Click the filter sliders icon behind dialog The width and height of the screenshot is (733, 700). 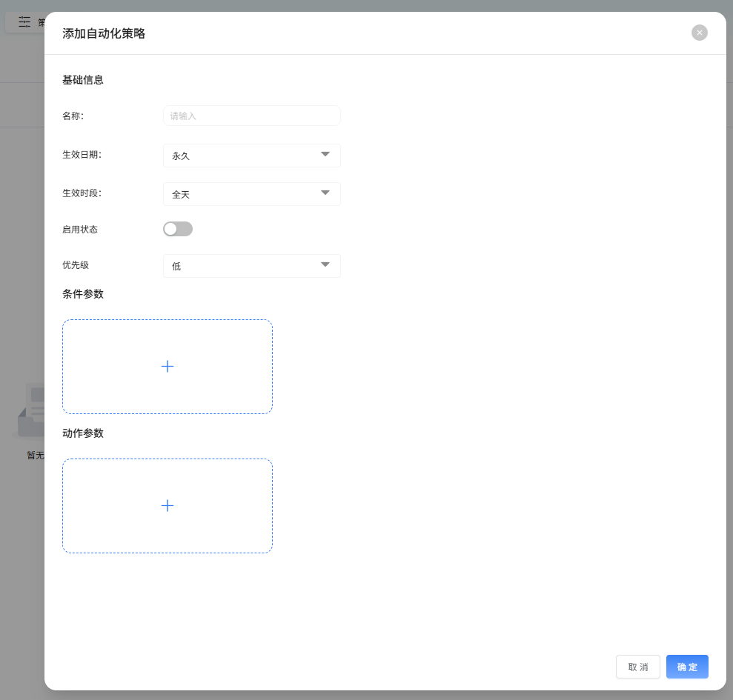(x=24, y=22)
